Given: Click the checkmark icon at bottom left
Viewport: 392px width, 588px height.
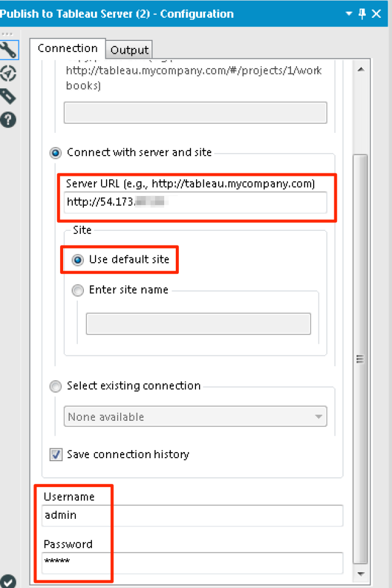Looking at the screenshot, I should pos(8,579).
